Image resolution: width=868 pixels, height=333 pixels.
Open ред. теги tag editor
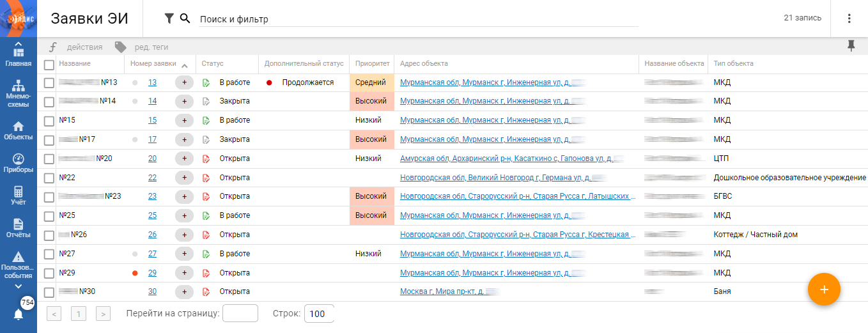(151, 47)
